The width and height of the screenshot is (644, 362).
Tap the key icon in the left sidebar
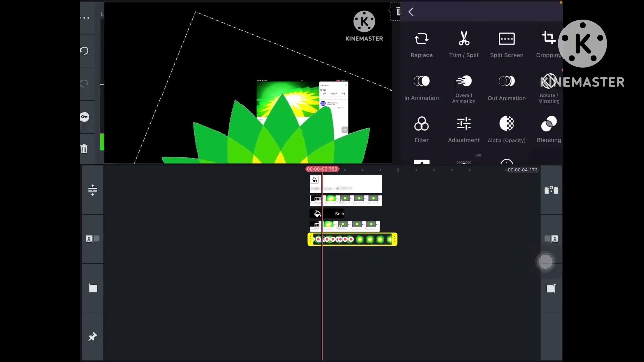tap(84, 117)
